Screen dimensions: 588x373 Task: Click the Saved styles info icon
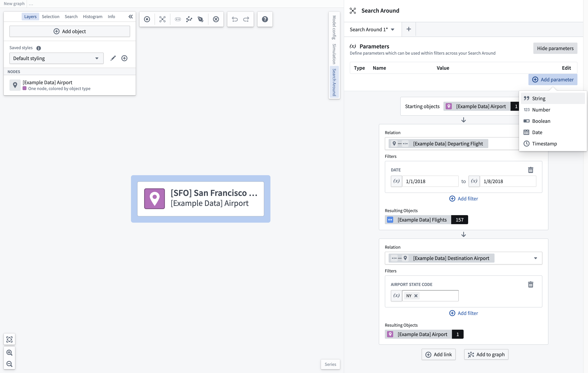click(x=39, y=48)
